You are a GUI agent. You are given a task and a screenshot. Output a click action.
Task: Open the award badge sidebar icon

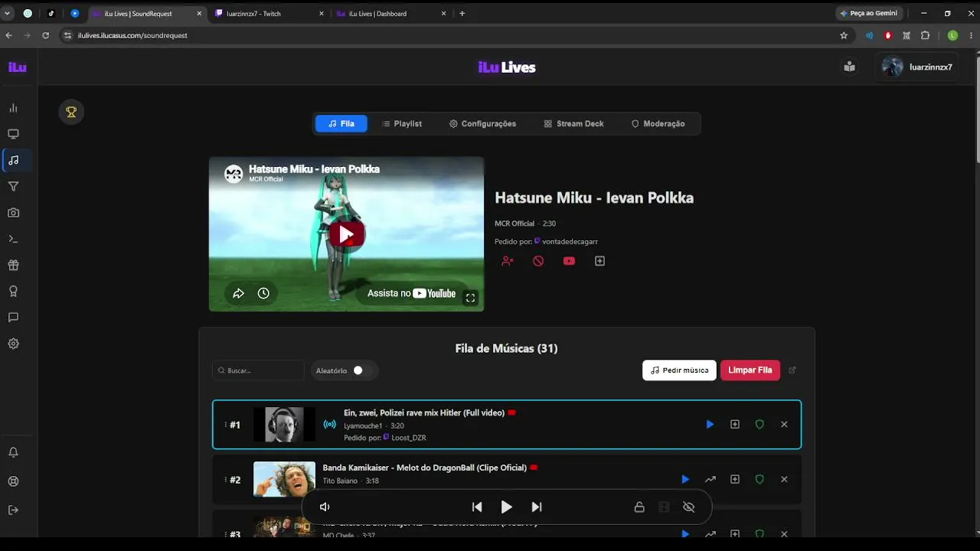pyautogui.click(x=13, y=292)
